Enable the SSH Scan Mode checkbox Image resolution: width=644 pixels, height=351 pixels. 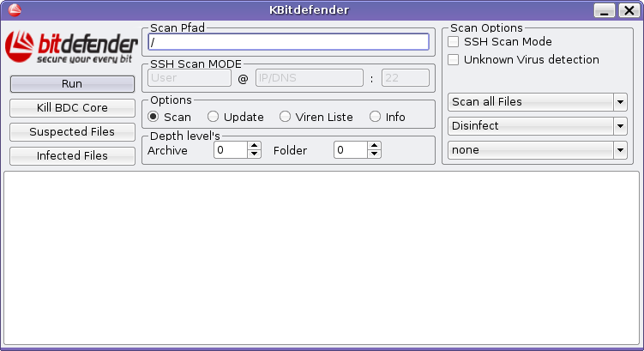453,41
